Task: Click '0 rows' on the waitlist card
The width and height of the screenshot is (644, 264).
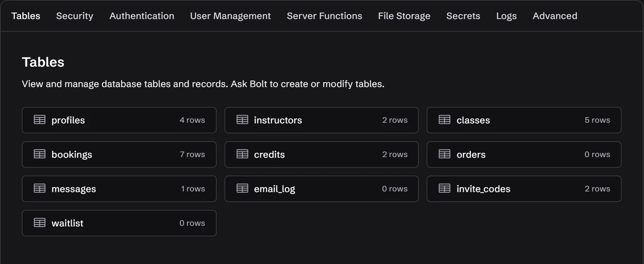Action: (192, 223)
